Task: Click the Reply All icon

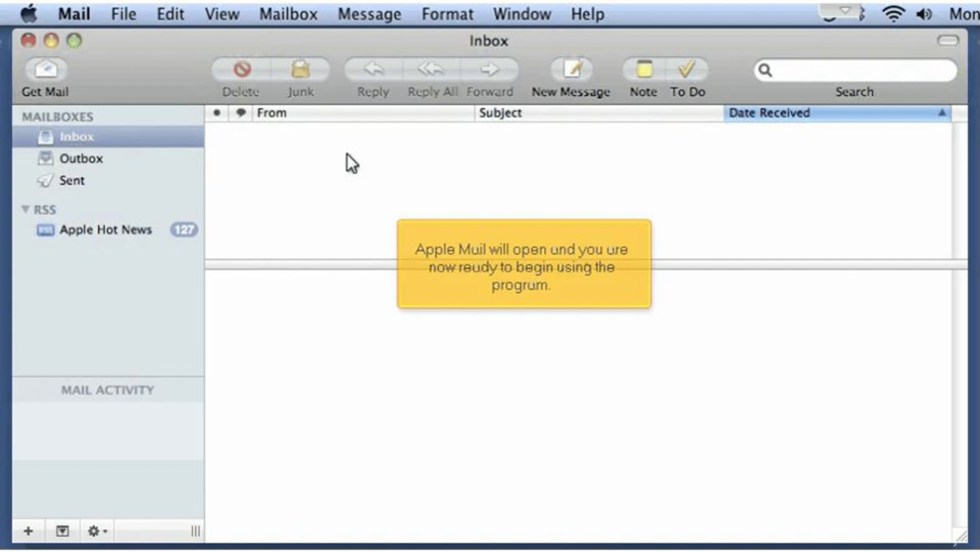Action: [431, 69]
